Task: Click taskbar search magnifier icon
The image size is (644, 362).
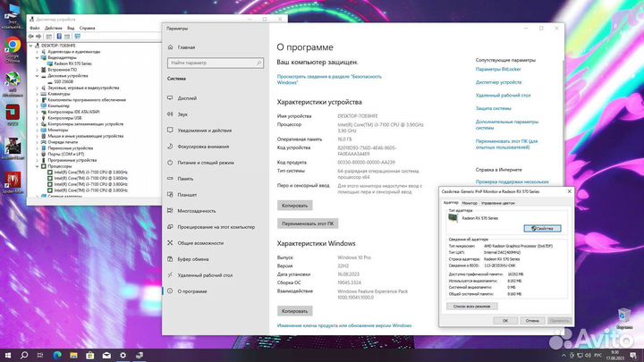Action: (24, 355)
